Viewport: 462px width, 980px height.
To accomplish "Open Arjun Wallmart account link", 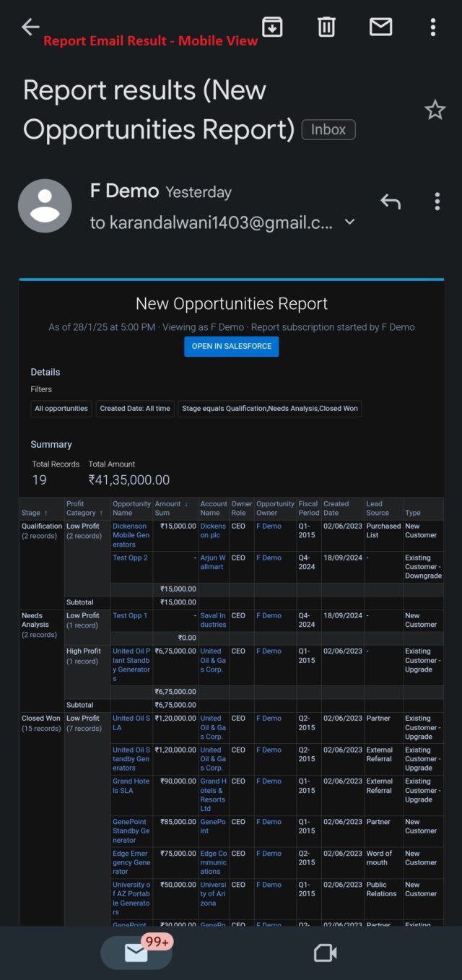I will pyautogui.click(x=213, y=563).
